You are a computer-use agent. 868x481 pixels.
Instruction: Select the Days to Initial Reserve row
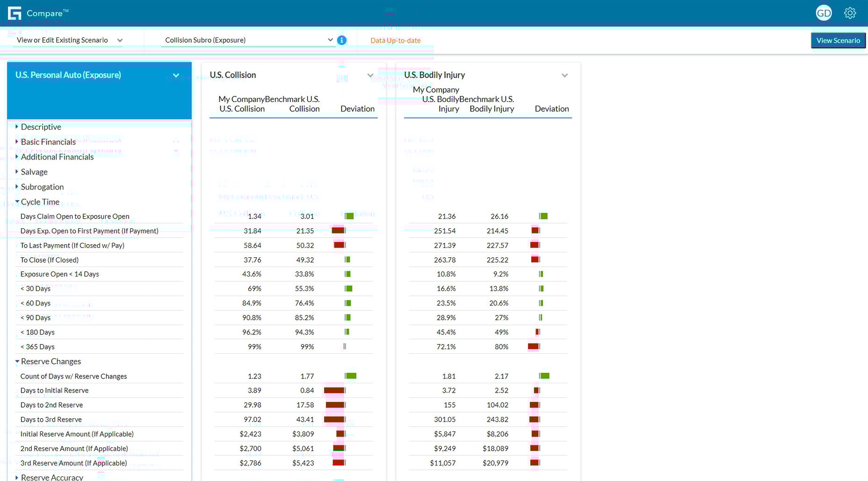54,390
